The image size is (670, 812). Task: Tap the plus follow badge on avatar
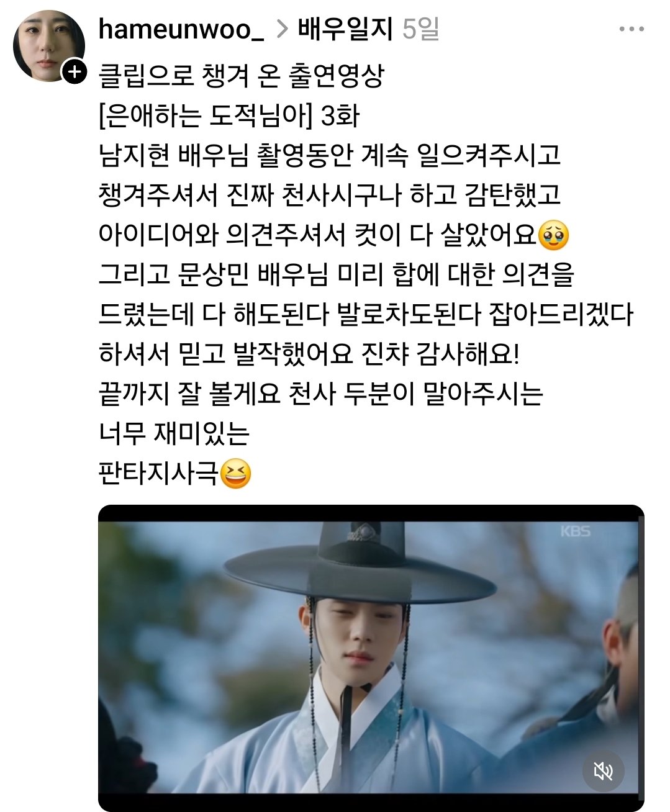[x=74, y=72]
